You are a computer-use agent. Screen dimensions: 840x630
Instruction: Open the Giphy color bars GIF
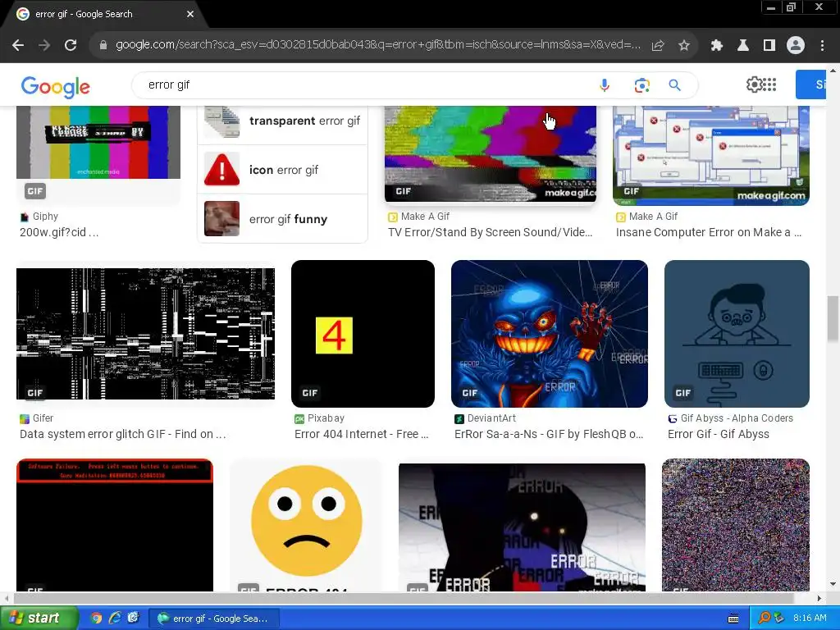98,143
